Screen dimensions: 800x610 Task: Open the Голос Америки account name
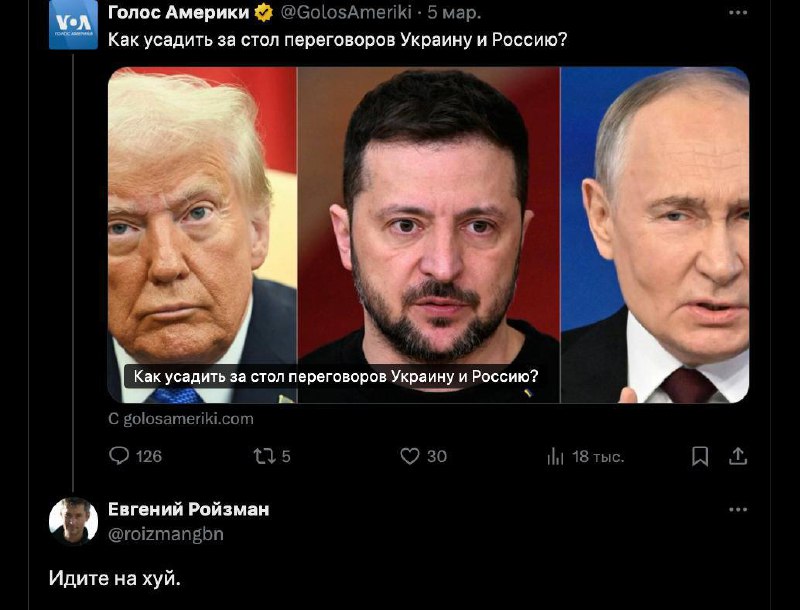click(x=179, y=12)
